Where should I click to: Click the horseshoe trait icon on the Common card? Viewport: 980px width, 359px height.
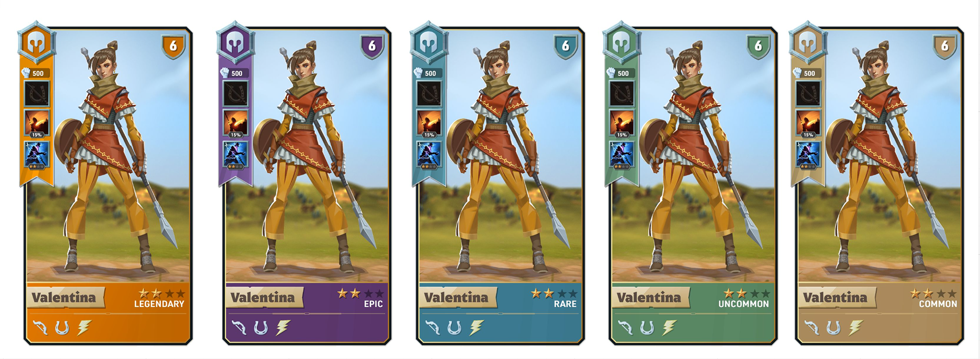pyautogui.click(x=834, y=327)
